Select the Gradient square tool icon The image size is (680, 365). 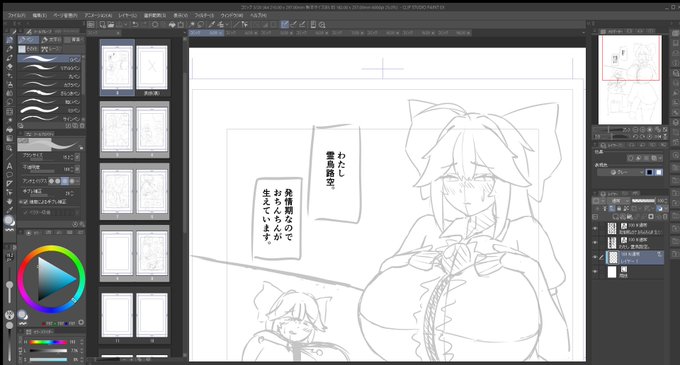point(10,139)
